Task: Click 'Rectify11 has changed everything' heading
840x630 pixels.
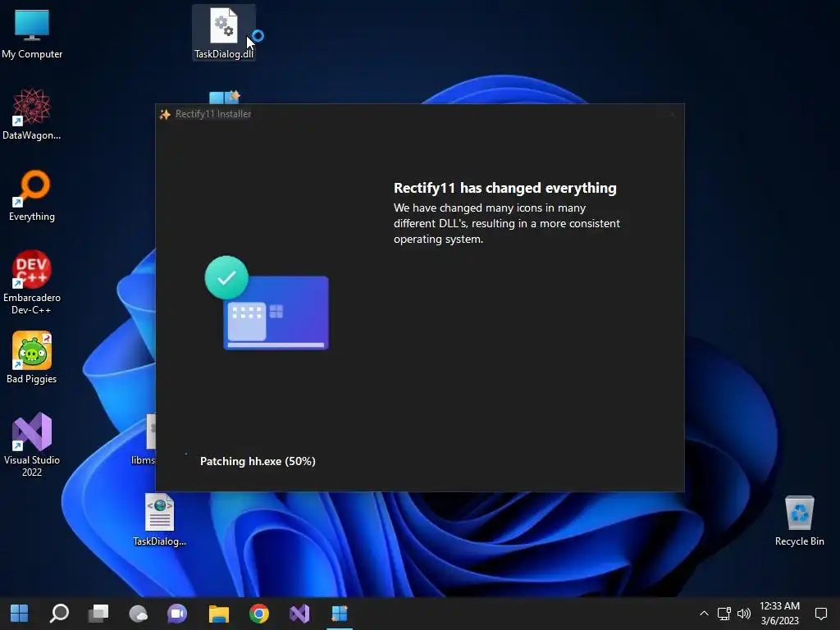Action: tap(505, 188)
